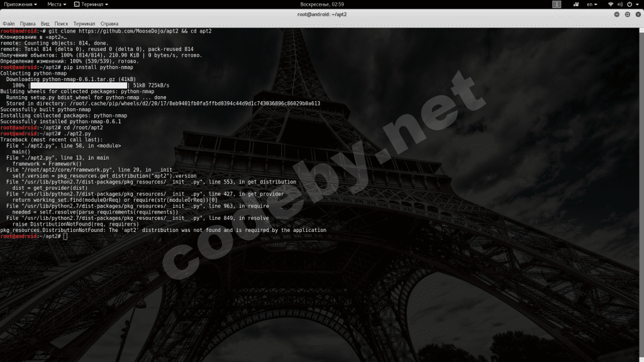Open the Приложения menu in top bar
Viewport: 644px width, 362px height.
pos(20,4)
